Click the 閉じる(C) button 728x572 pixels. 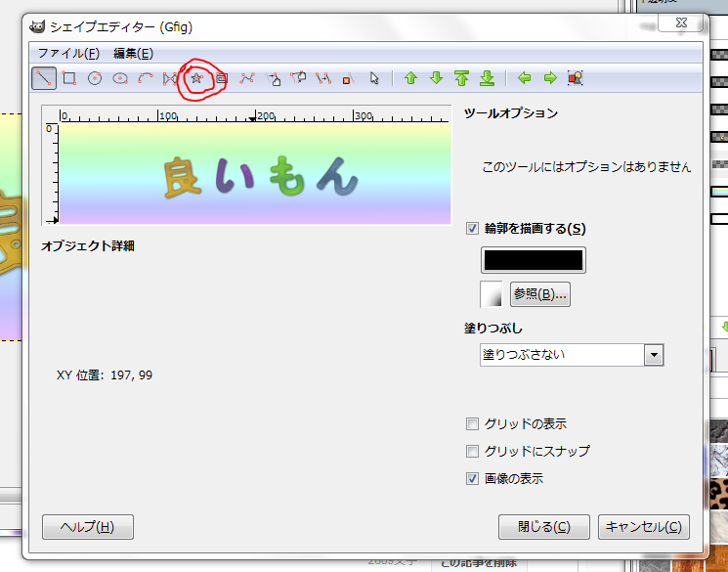(544, 527)
